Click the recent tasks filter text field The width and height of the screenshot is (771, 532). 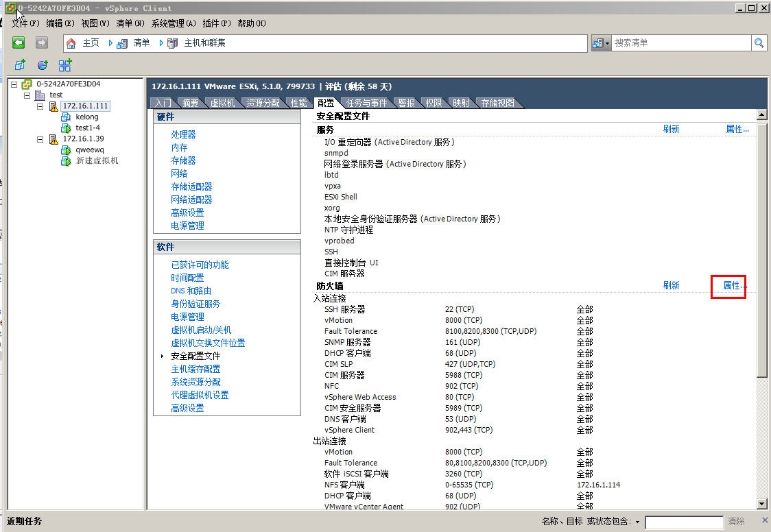(684, 522)
